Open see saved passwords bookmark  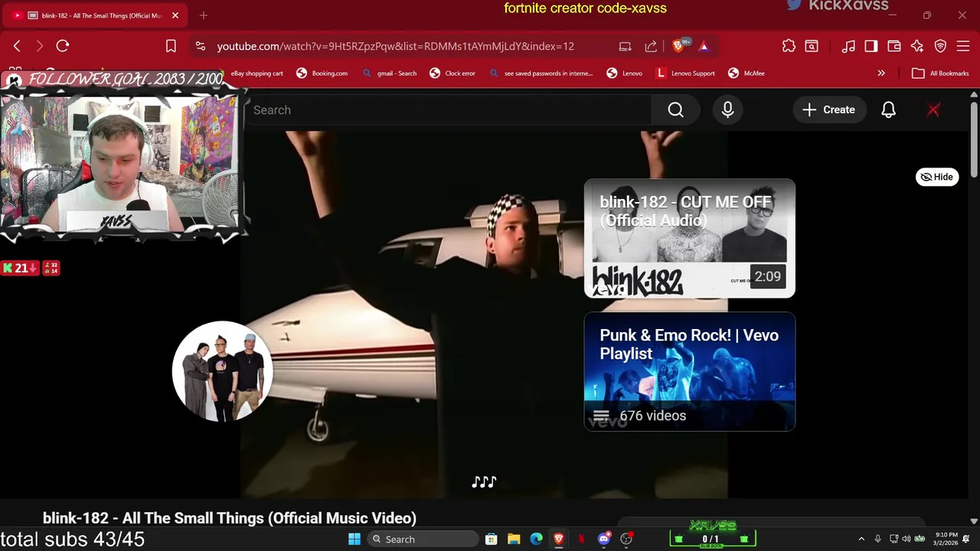(x=541, y=73)
